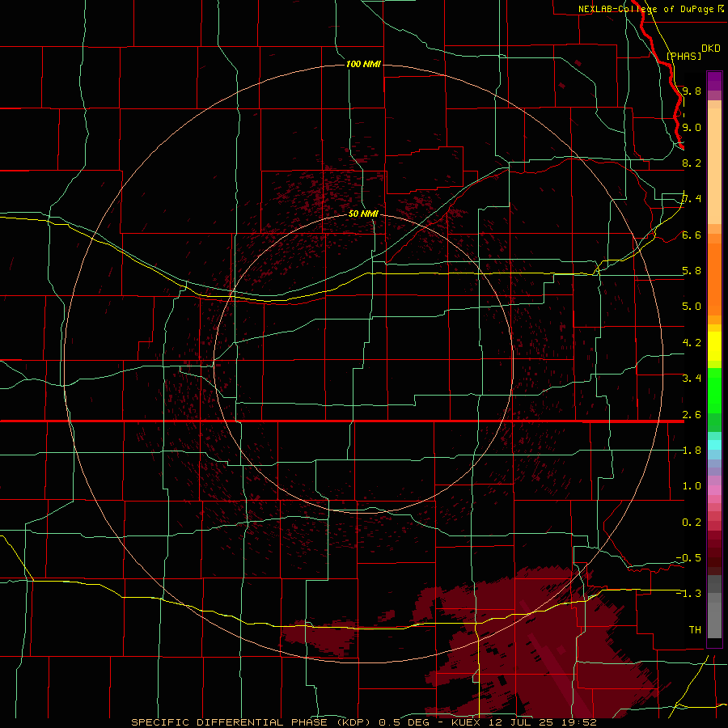This screenshot has height=728, width=728.
Task: Click the NEXLAB-College of DuPage label
Action: pos(645,9)
